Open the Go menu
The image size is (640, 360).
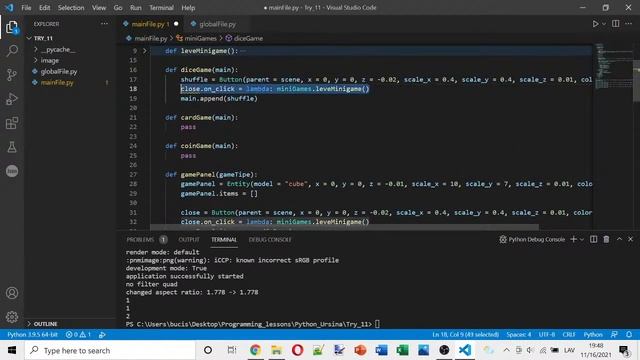tap(118, 7)
